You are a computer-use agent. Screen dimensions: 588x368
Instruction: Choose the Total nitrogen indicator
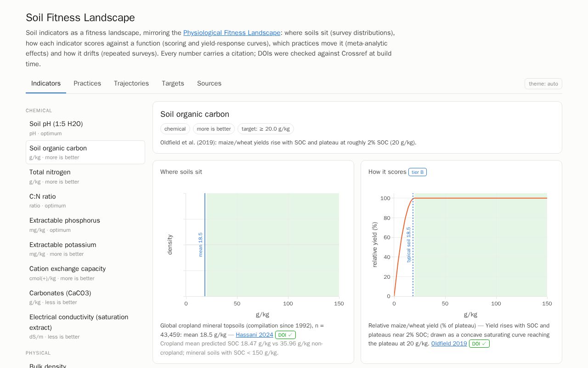point(85,177)
